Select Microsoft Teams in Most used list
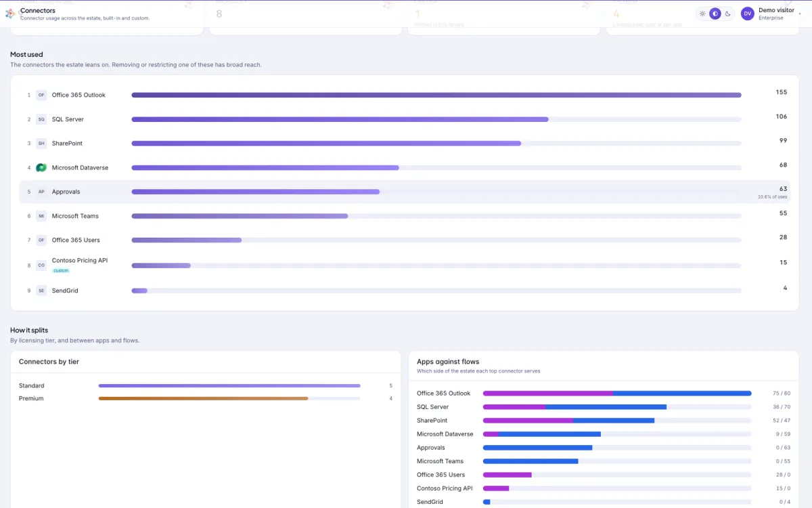Image resolution: width=812 pixels, height=508 pixels. [75, 216]
